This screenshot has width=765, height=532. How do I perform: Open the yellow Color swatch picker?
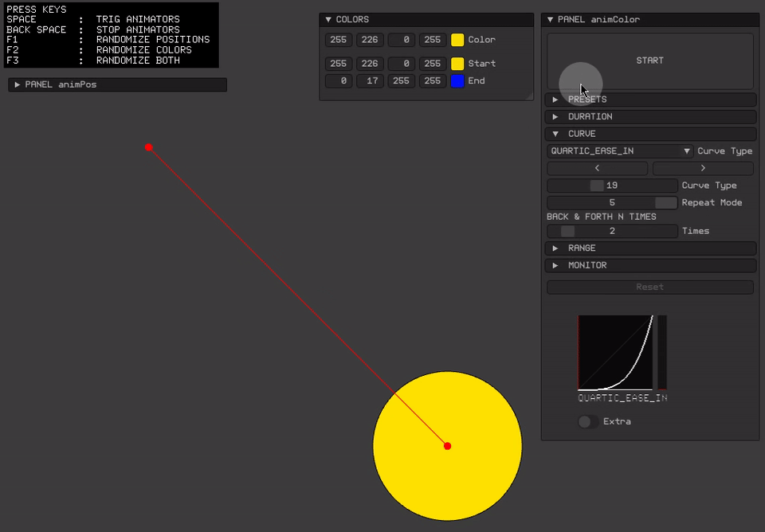tap(457, 40)
